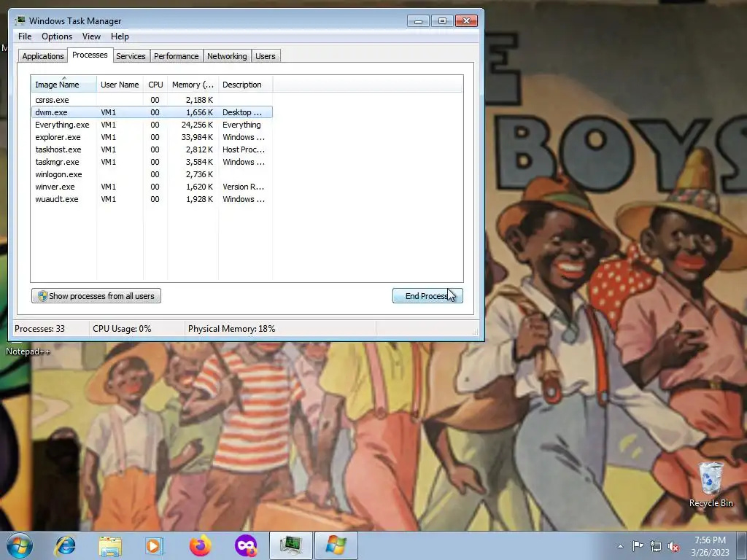747x560 pixels.
Task: Sort by Image Name column header
Action: click(x=64, y=85)
